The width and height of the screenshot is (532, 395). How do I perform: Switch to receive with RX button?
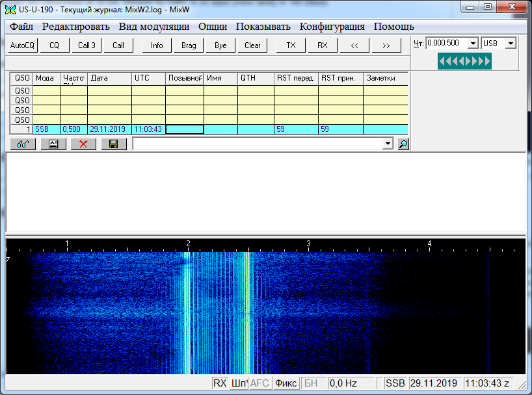(323, 45)
